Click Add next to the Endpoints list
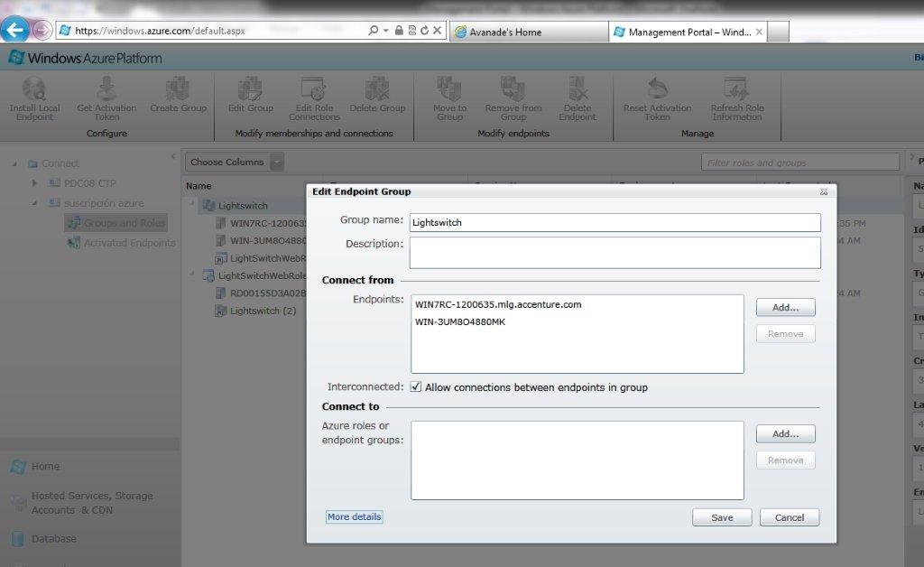This screenshot has width=924, height=567. (x=786, y=307)
